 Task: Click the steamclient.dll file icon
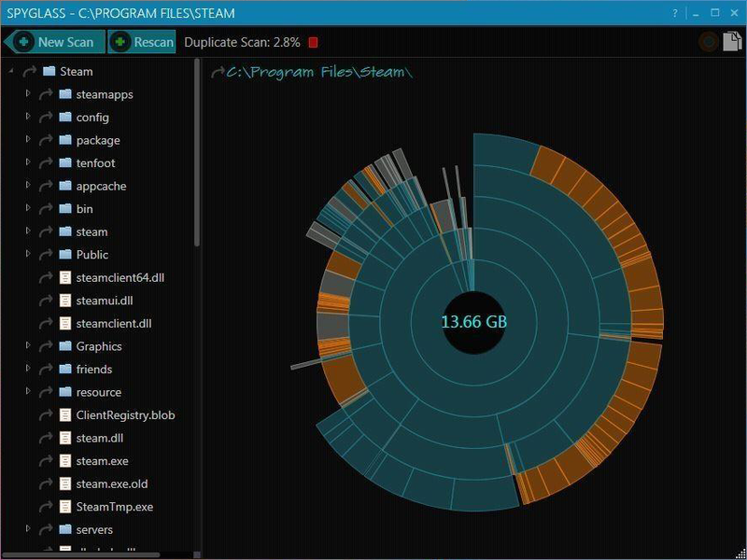click(x=65, y=323)
